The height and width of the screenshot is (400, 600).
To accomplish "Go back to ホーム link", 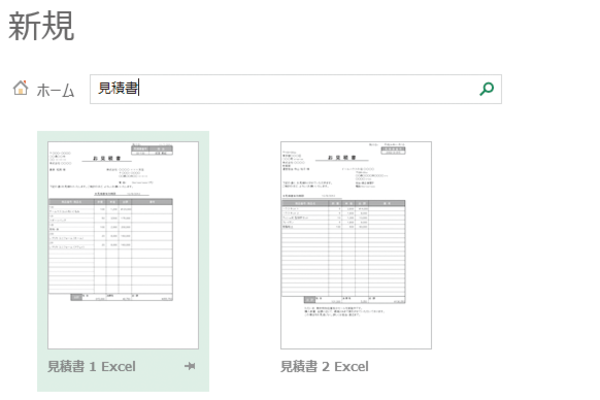I will (x=55, y=91).
